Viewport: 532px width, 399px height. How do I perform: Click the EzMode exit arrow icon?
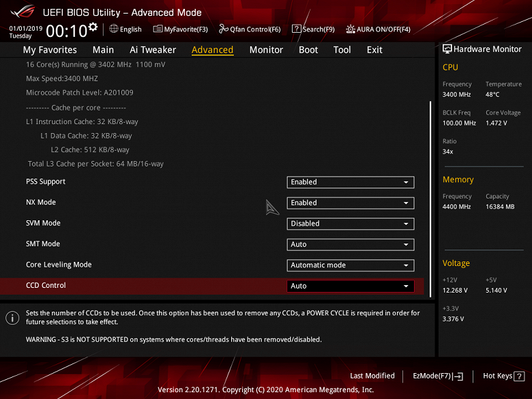tap(458, 376)
